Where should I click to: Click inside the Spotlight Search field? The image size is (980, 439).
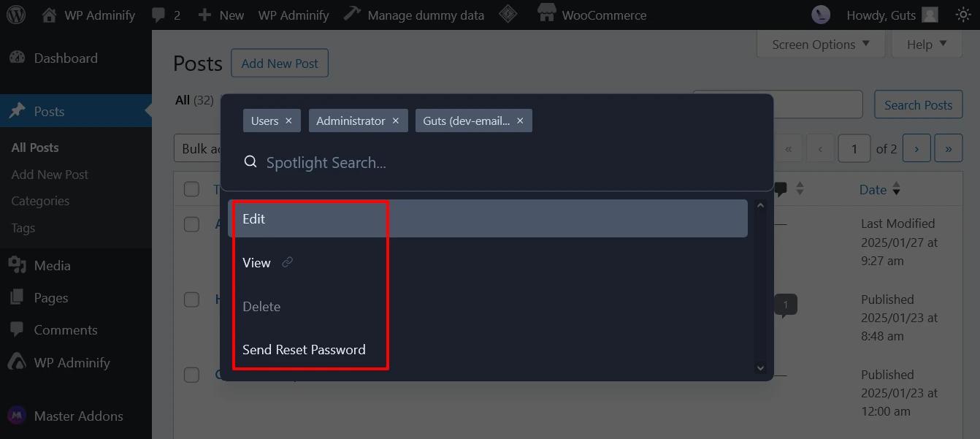[x=326, y=162]
